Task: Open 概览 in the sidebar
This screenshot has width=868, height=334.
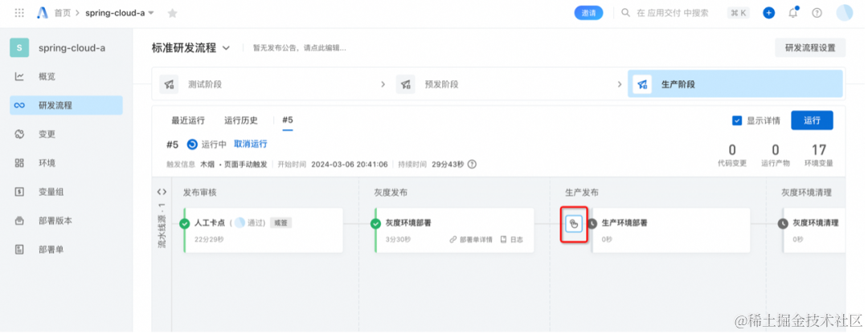Action: point(67,76)
